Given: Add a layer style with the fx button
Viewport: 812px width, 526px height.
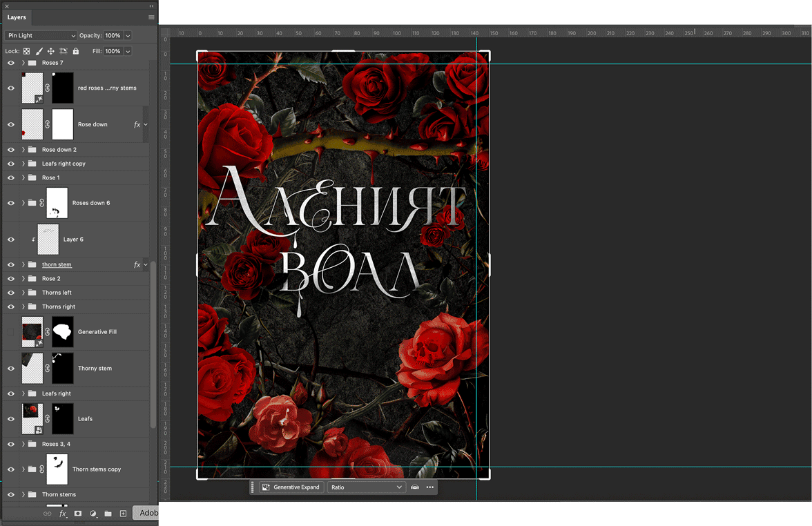Looking at the screenshot, I should click(x=63, y=514).
